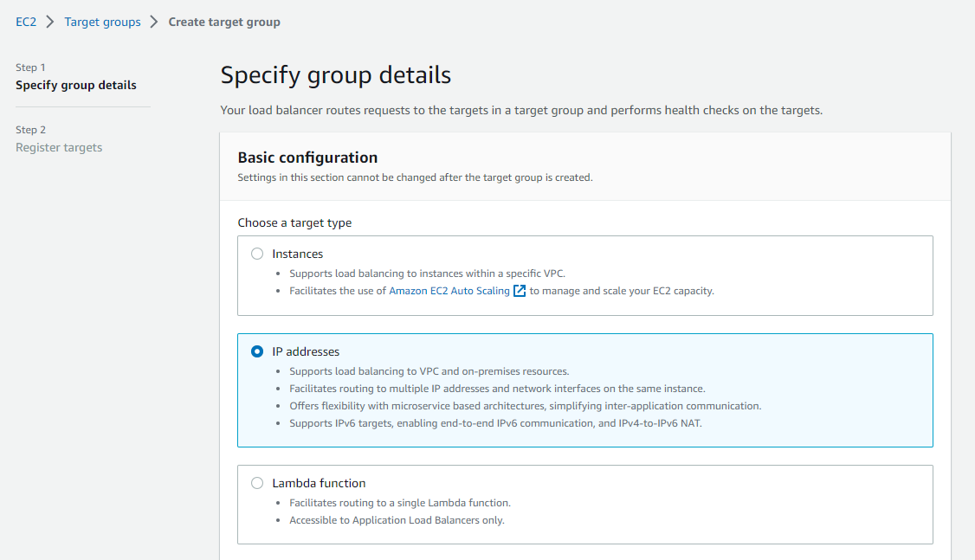The width and height of the screenshot is (975, 560).
Task: Click the external link icon after Auto Scaling
Action: point(520,291)
